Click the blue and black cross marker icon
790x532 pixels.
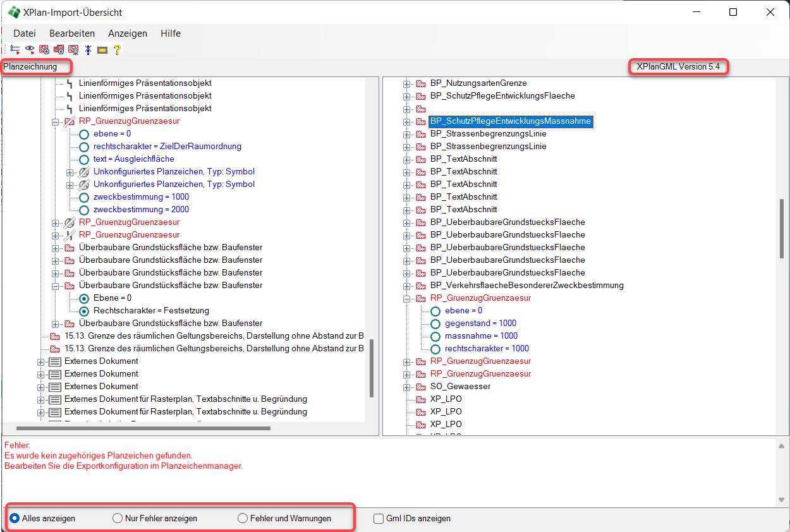pos(88,49)
